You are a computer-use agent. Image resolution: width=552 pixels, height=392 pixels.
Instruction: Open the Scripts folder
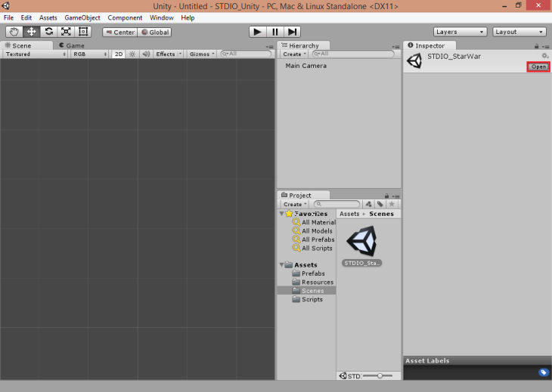(x=307, y=300)
